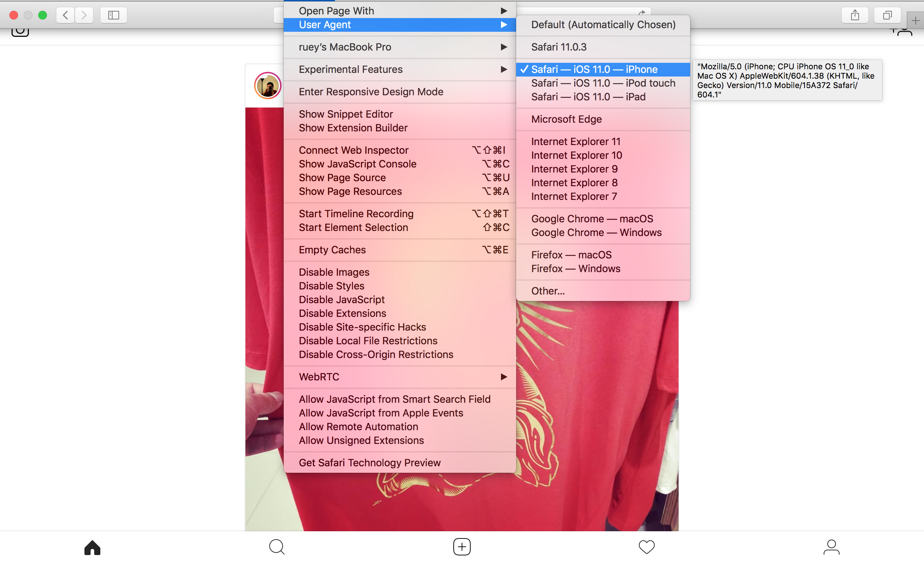Toggle Disable Cross-Origin Restrictions
The width and height of the screenshot is (924, 563).
point(400,355)
